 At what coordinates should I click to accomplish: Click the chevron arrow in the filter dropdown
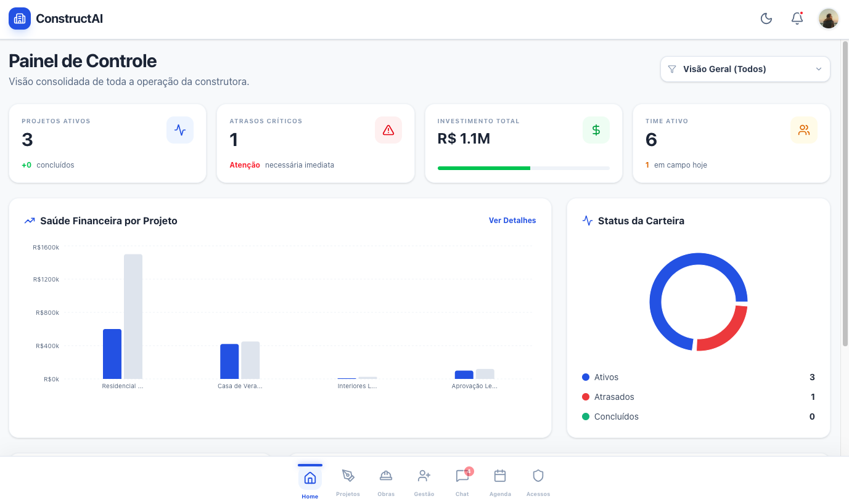tap(819, 69)
